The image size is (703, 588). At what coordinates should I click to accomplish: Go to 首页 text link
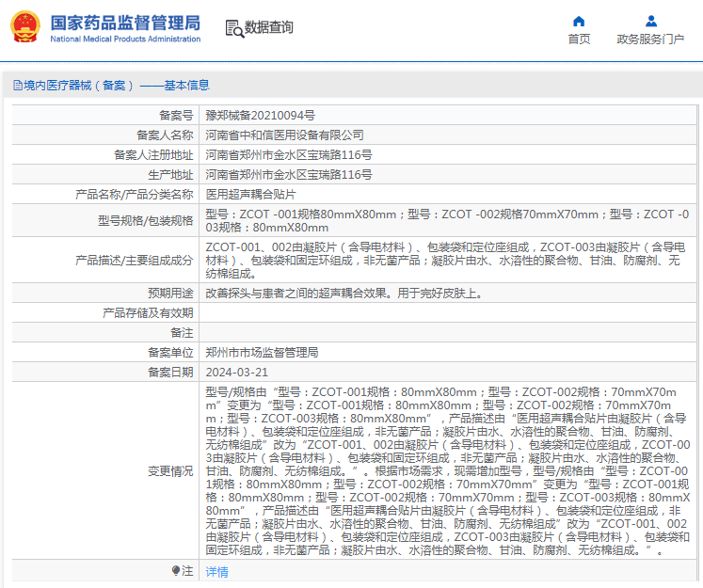(x=579, y=39)
